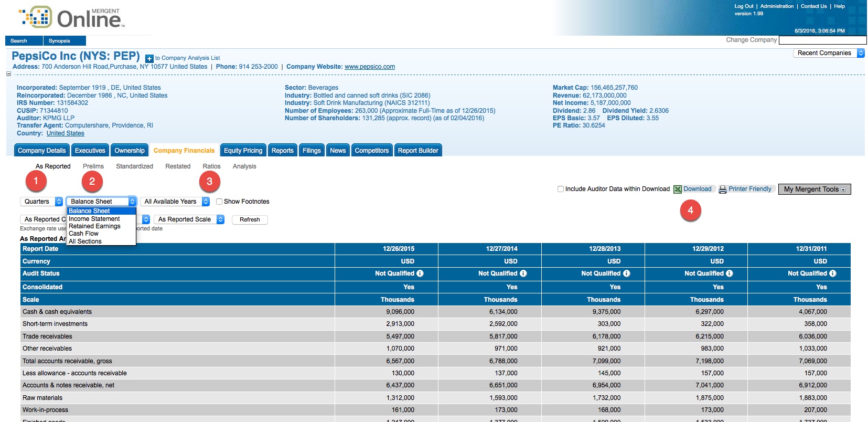The width and height of the screenshot is (868, 422).
Task: Select Balance Sheet from the dropdown list
Action: [102, 211]
